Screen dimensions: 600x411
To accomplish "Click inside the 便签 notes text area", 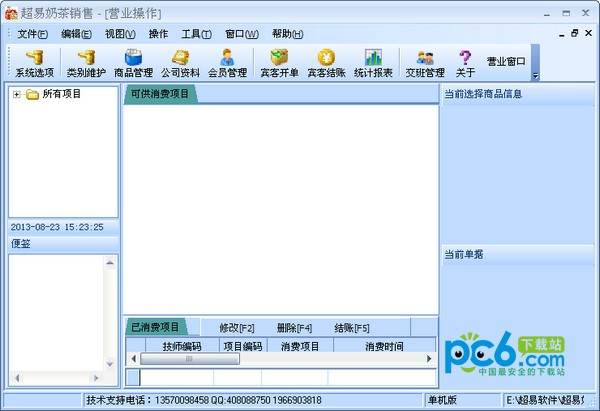I will [x=57, y=314].
